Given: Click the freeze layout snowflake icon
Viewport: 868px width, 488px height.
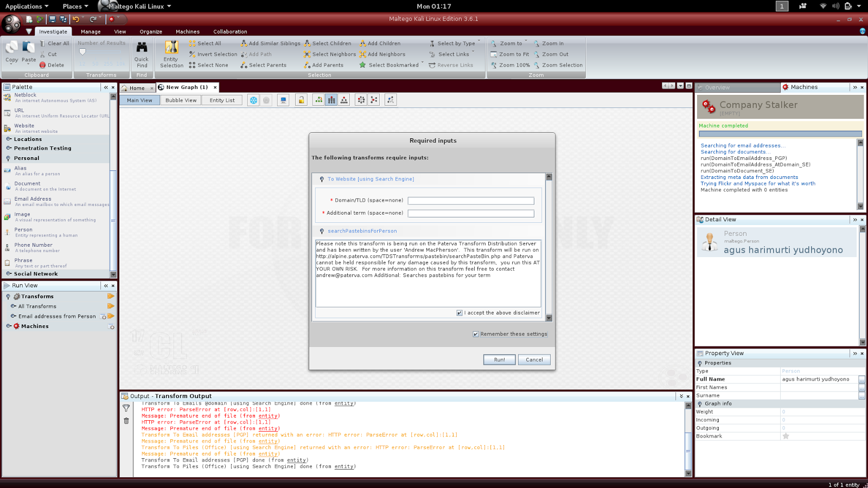Looking at the screenshot, I should [253, 100].
